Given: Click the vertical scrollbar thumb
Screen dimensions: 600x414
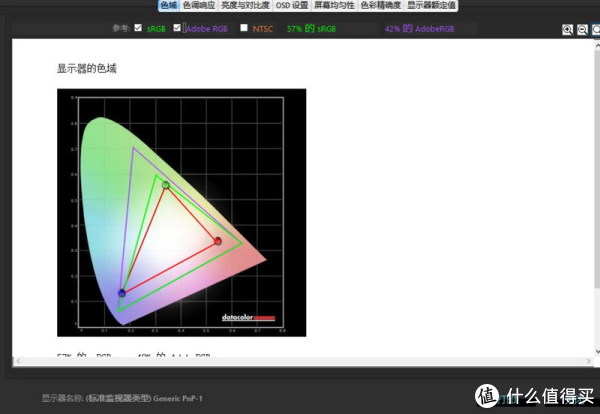Looking at the screenshot, I should pos(597,168).
